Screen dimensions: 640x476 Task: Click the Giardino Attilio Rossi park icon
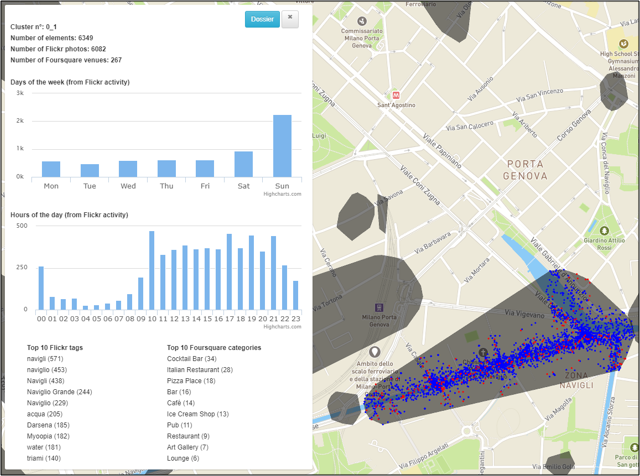pyautogui.click(x=604, y=232)
